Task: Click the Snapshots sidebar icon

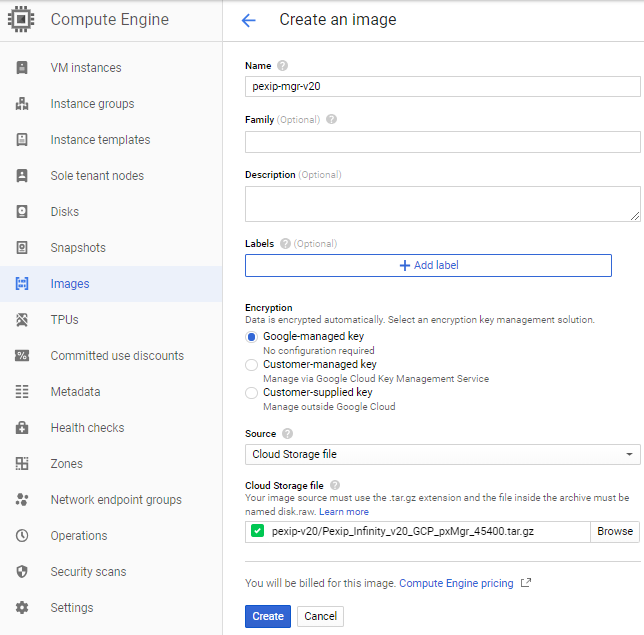Action: point(22,248)
